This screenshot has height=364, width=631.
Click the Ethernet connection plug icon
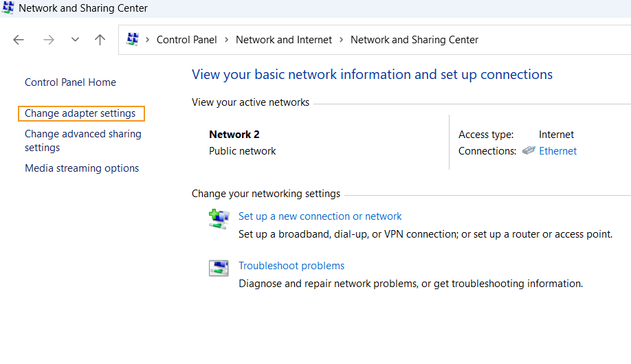pyautogui.click(x=529, y=151)
